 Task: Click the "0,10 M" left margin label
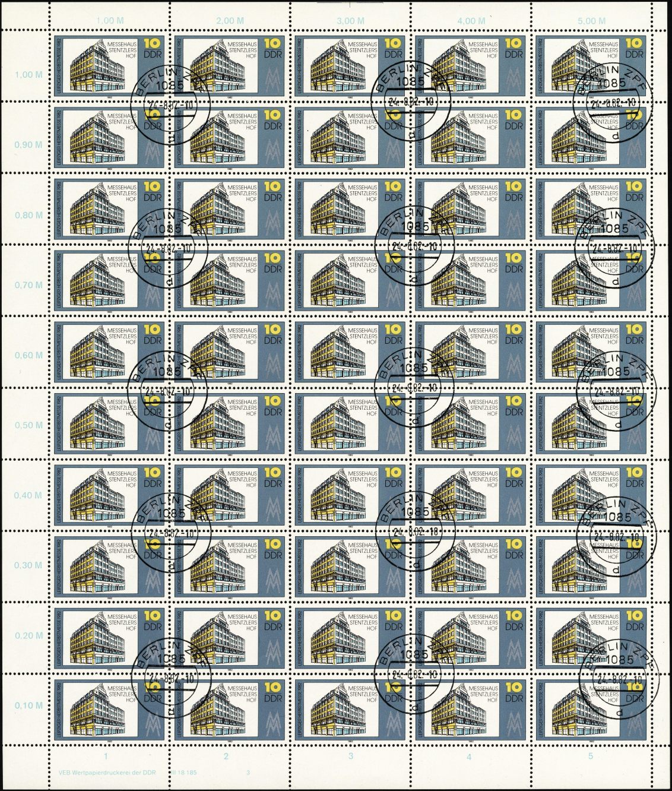click(x=28, y=705)
